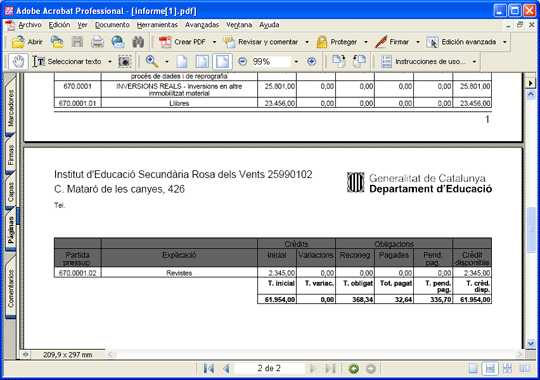The width and height of the screenshot is (540, 380).
Task: Select single page layout icon
Action: (x=473, y=369)
